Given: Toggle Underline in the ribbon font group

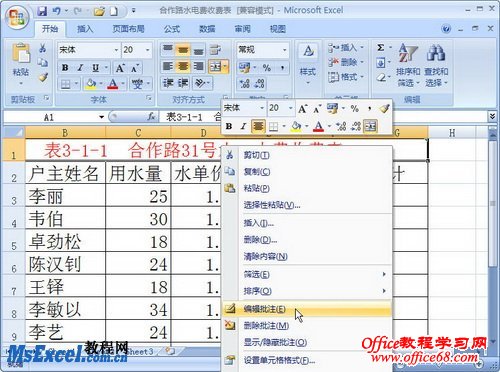Looking at the screenshot, I should (96, 68).
